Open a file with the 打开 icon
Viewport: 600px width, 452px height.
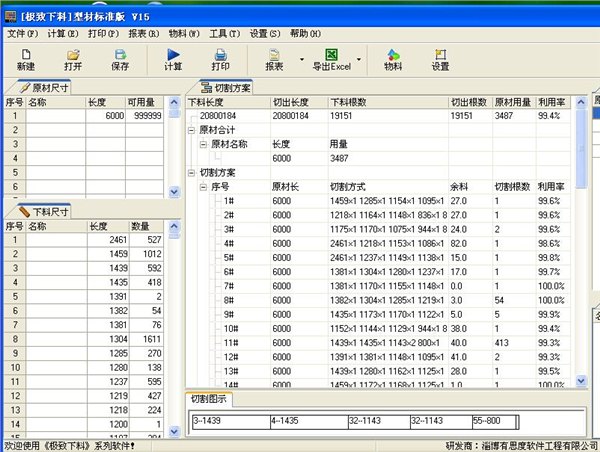pos(73,60)
